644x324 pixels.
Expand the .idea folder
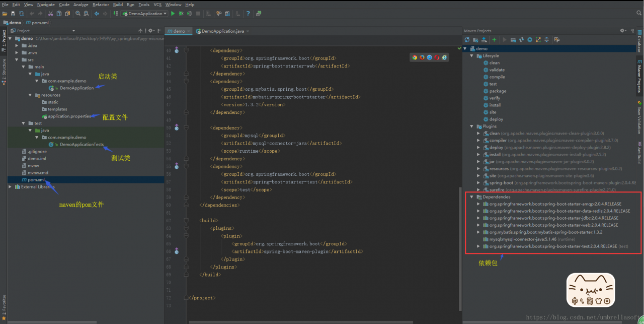pos(17,45)
